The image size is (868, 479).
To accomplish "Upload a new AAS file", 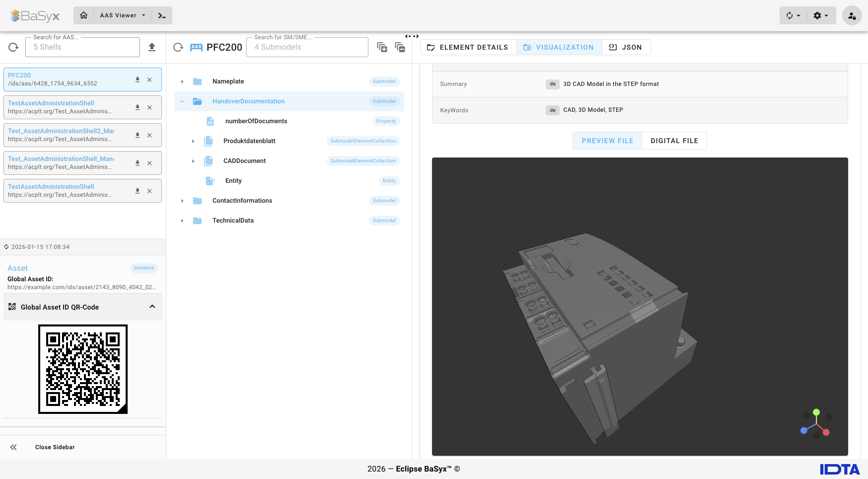I will [152, 47].
